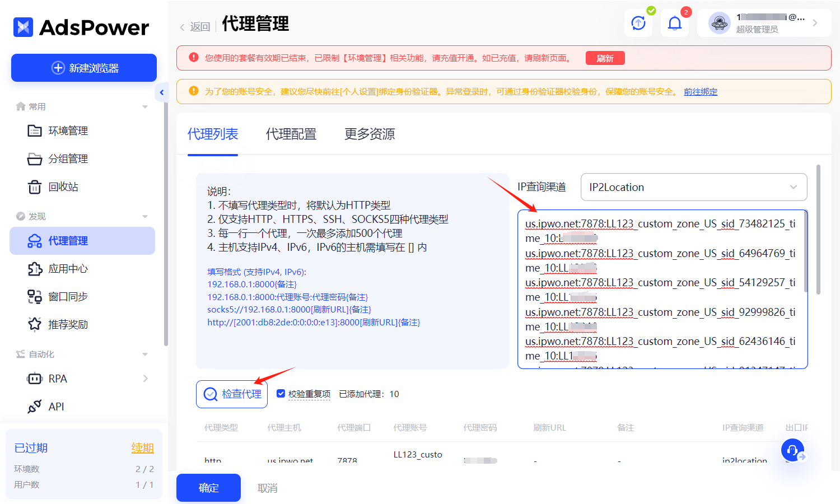The image size is (840, 504).
Task: Click the red 刷新 button
Action: click(605, 58)
